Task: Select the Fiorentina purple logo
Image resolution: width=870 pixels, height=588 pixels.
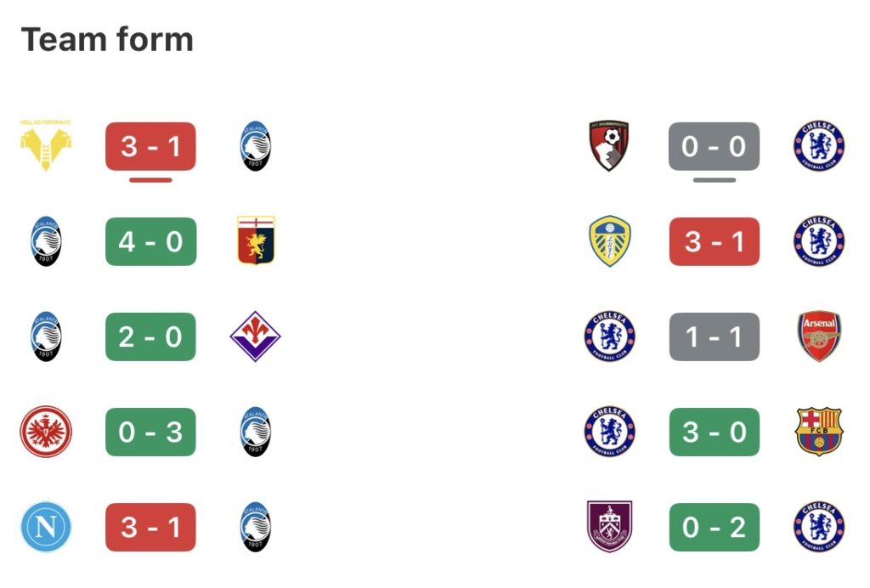Action: pos(256,336)
